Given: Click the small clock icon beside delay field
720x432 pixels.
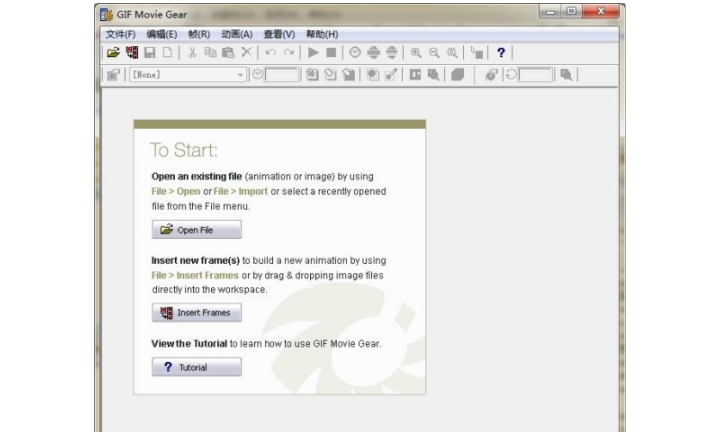Looking at the screenshot, I should [257, 74].
